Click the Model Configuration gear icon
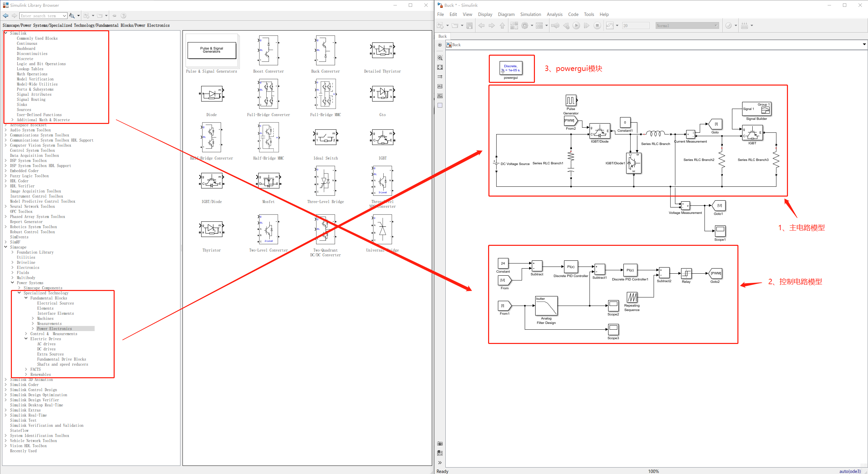The width and height of the screenshot is (868, 474). tap(525, 25)
